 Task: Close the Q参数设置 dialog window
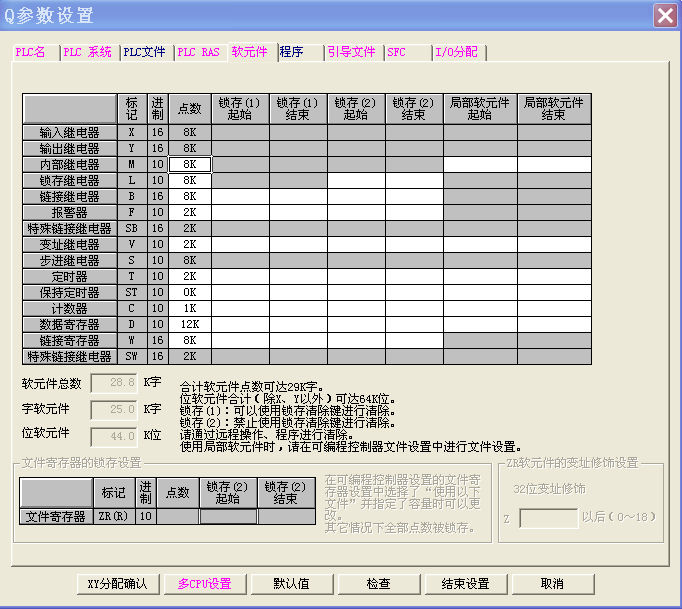click(x=664, y=15)
